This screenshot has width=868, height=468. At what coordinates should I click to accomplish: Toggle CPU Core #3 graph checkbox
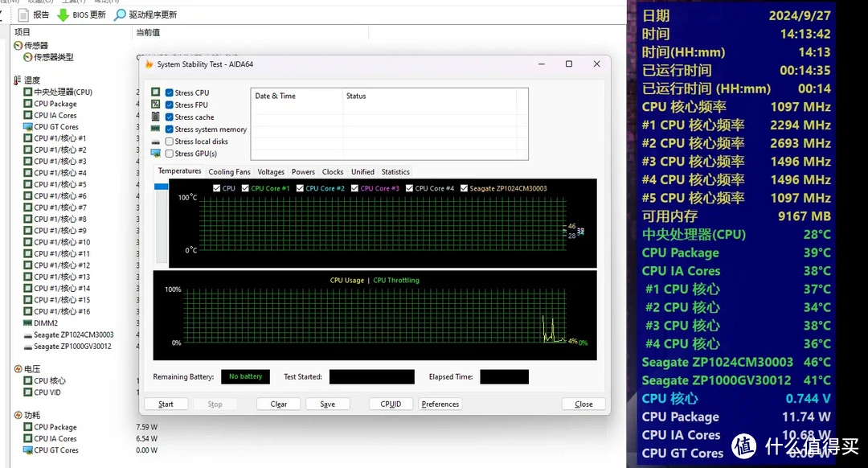pos(355,188)
